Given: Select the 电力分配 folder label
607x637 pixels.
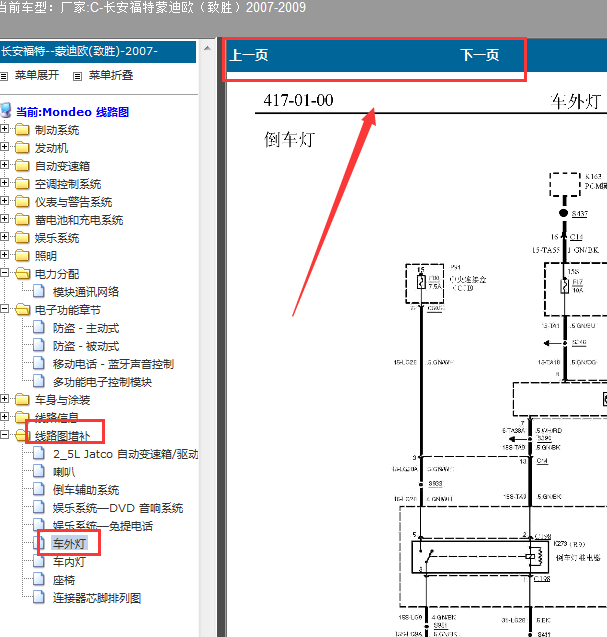Looking at the screenshot, I should click(57, 274).
